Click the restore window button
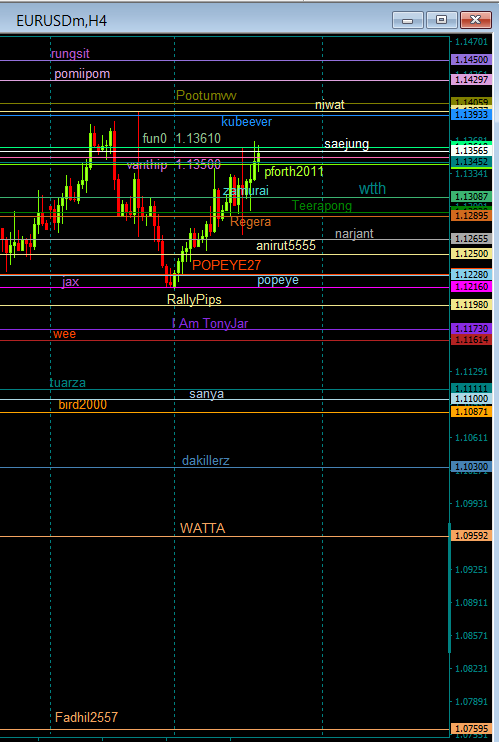Image resolution: width=499 pixels, height=742 pixels. pos(441,20)
